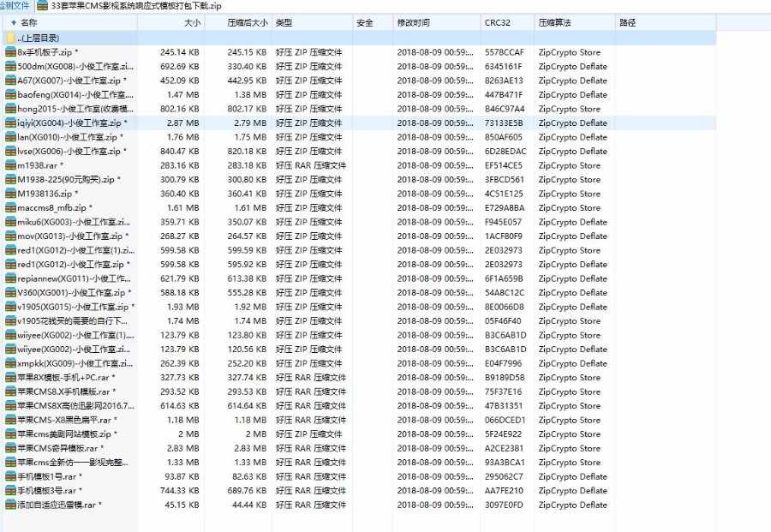Click CRC32 value E729A8BA
The width and height of the screenshot is (771, 532).
click(505, 208)
